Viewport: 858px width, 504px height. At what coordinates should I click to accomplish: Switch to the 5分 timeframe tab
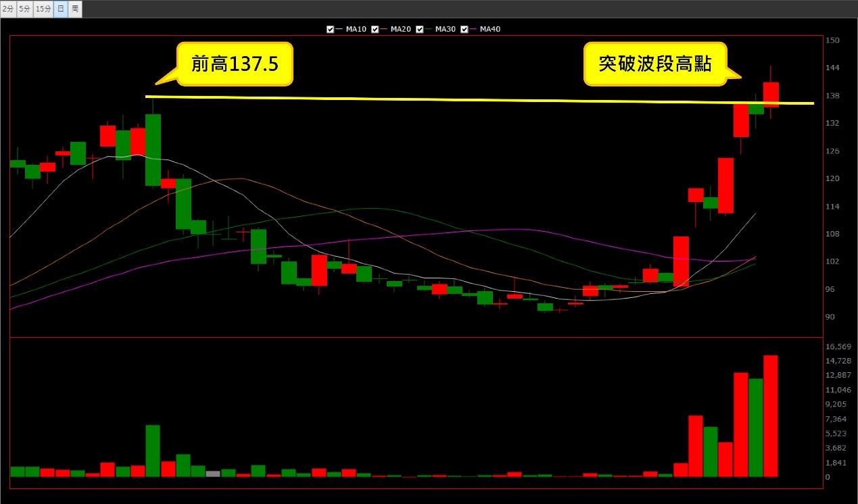point(24,9)
